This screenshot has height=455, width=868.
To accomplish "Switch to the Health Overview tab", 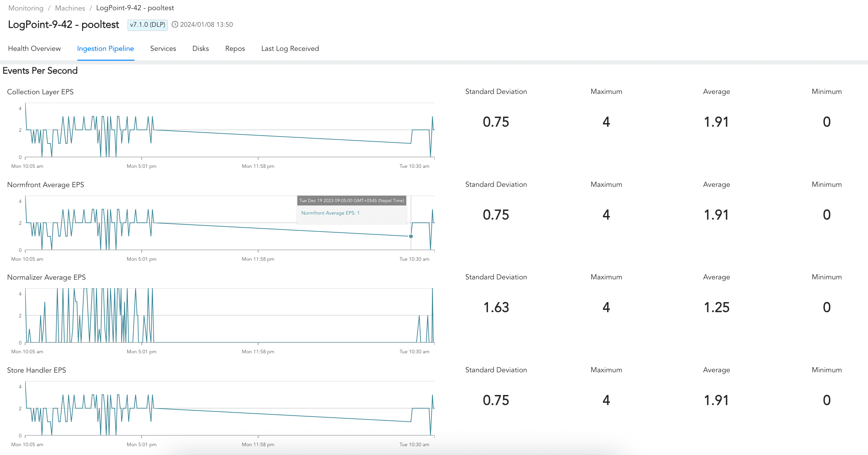I will [34, 48].
